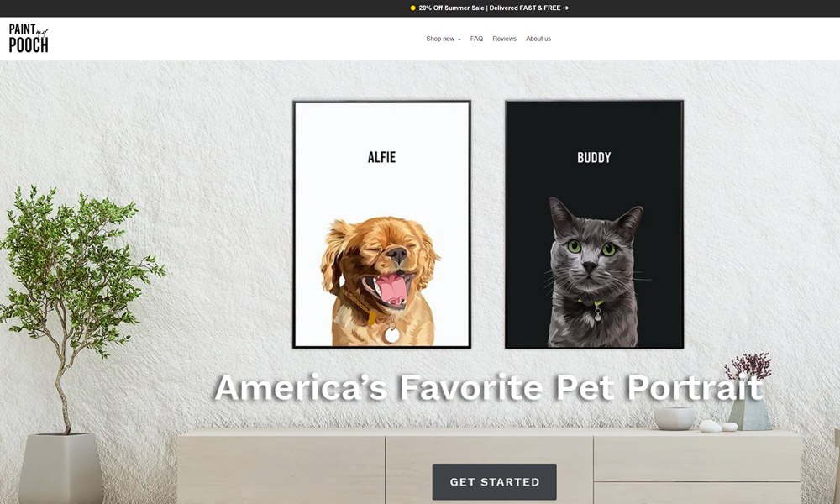Image resolution: width=840 pixels, height=504 pixels.
Task: Open the 20% Off Summer Sale banner
Action: (x=490, y=8)
